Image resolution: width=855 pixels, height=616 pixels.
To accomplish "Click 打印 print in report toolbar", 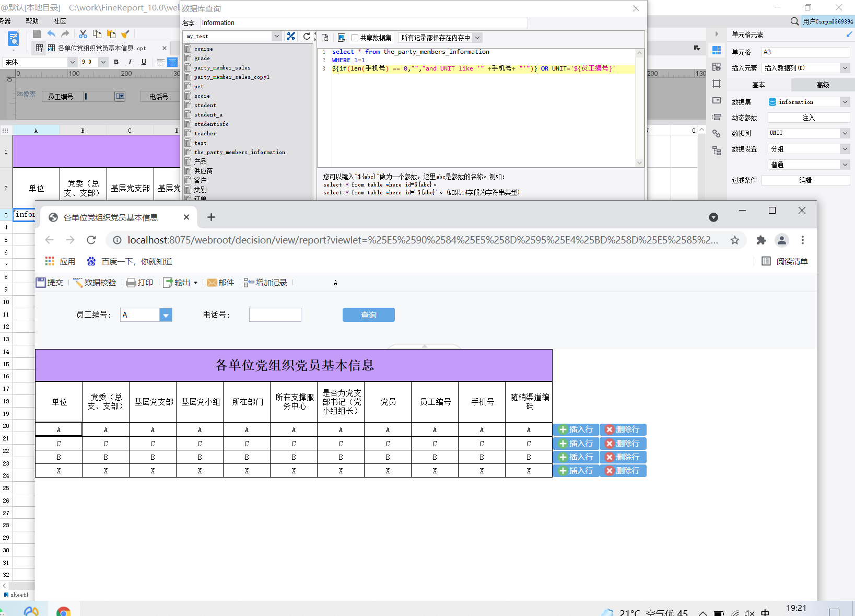I will 139,283.
